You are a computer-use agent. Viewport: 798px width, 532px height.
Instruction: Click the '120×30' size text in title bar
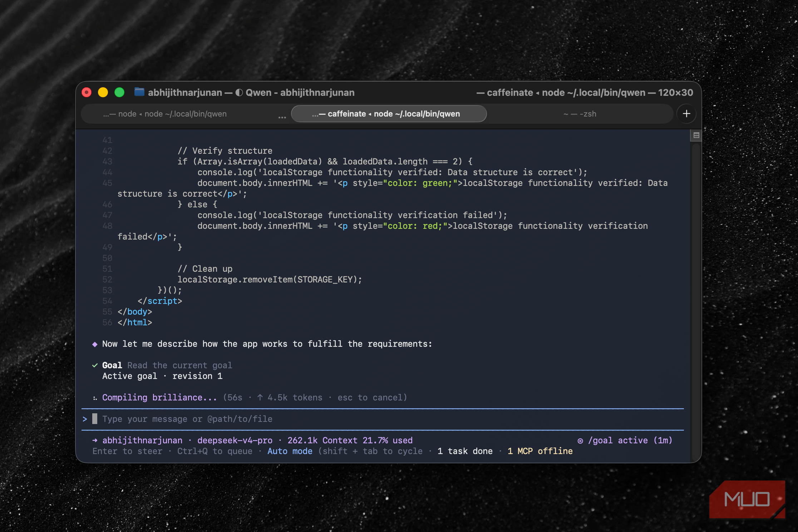click(675, 93)
